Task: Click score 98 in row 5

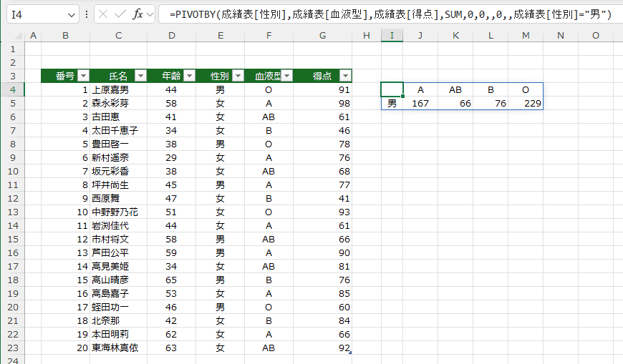Action: pyautogui.click(x=322, y=103)
